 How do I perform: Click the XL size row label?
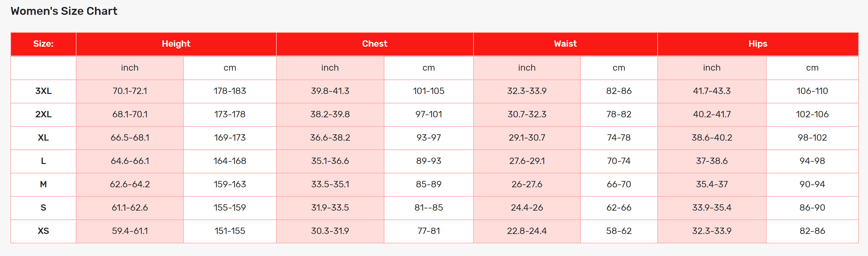tap(44, 138)
